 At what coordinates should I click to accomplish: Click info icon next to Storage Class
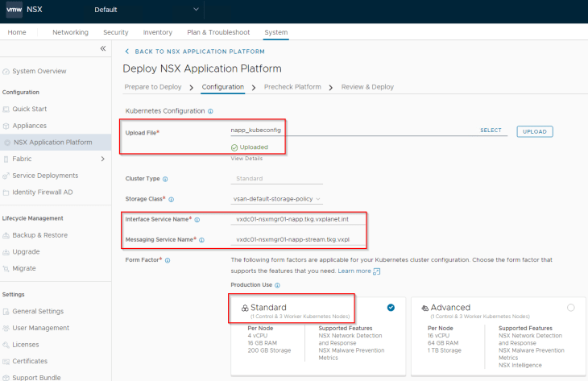click(x=171, y=200)
